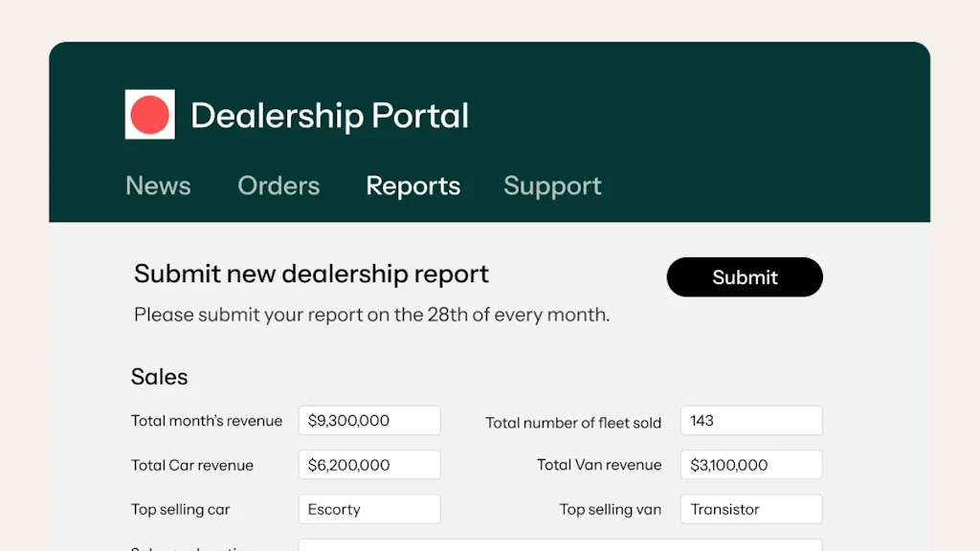Screen dimensions: 980x551
Task: Select the Total Car revenue input
Action: [x=369, y=465]
